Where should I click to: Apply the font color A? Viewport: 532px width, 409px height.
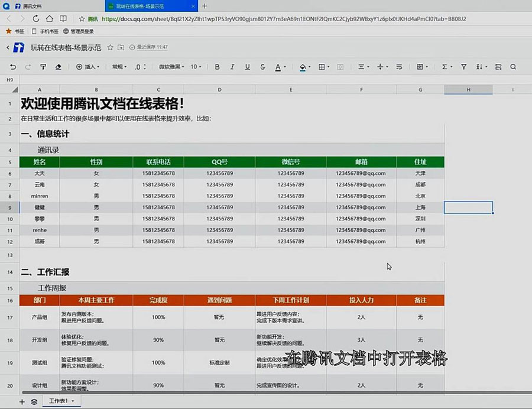point(278,67)
